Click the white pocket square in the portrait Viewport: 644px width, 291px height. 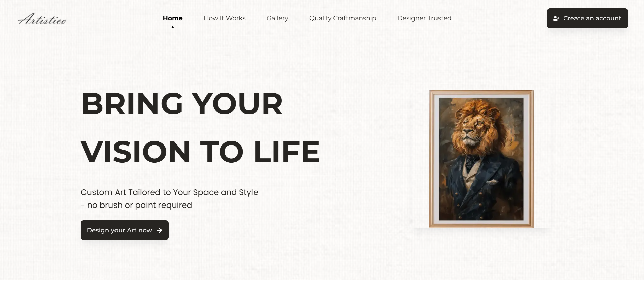click(492, 182)
